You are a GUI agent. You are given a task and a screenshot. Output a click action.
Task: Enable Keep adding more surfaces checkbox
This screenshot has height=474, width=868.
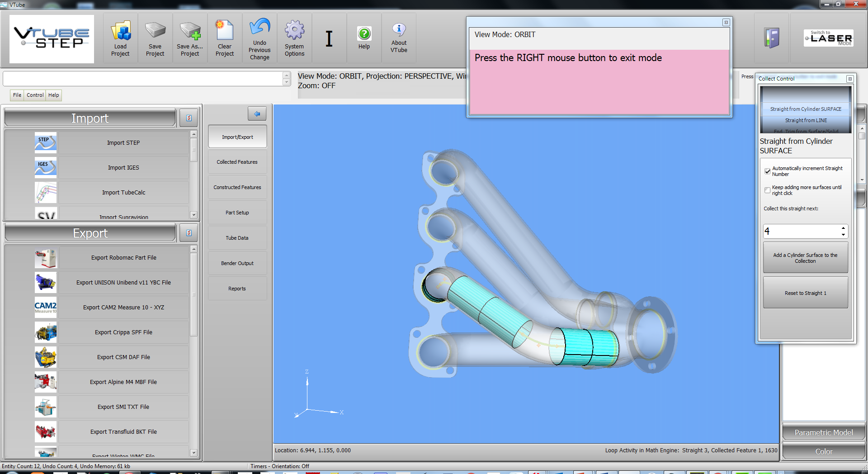(767, 190)
